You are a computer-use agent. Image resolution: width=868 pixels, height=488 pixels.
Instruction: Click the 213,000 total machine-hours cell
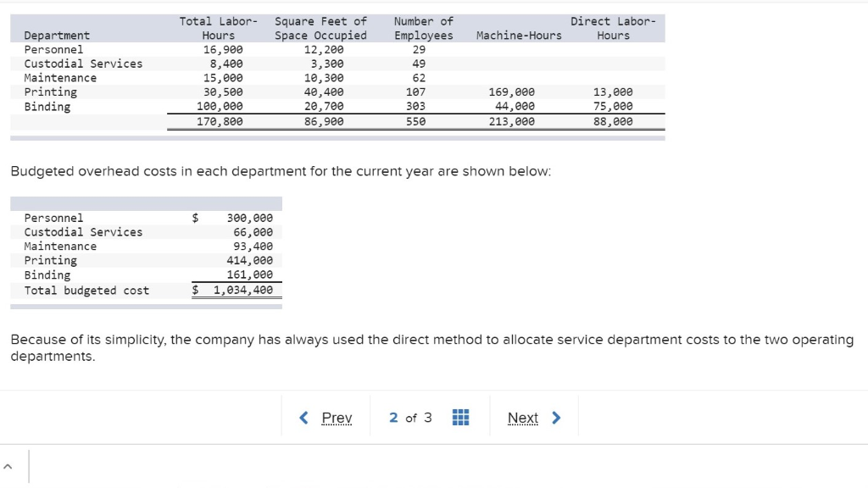click(x=511, y=122)
